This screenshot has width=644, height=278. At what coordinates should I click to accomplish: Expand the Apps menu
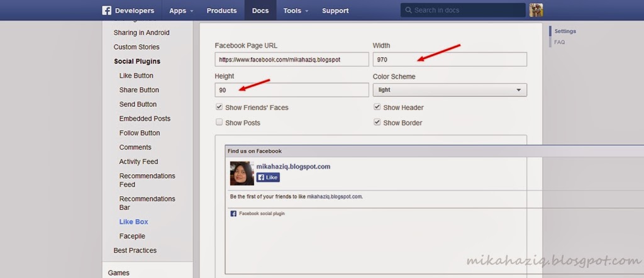click(181, 10)
